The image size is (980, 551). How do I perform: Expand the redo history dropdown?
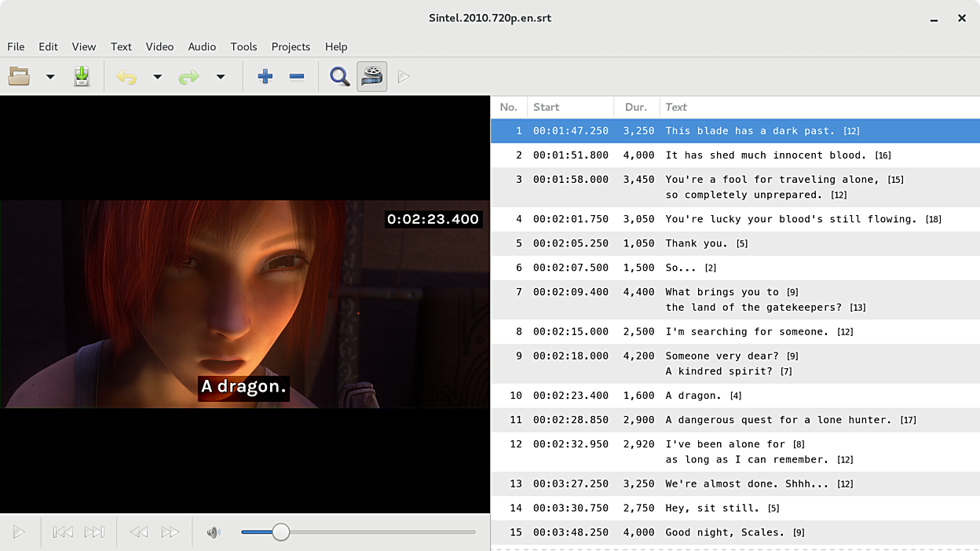[221, 76]
